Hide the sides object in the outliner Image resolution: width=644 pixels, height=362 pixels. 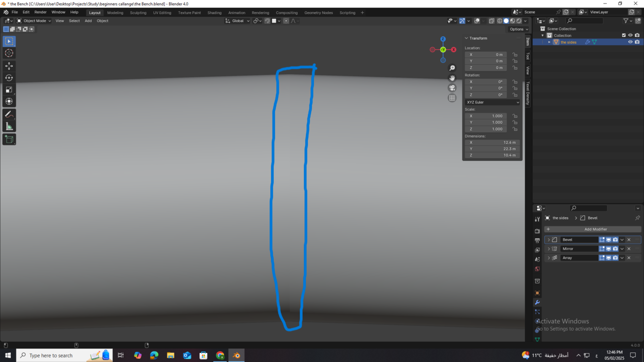coord(630,42)
